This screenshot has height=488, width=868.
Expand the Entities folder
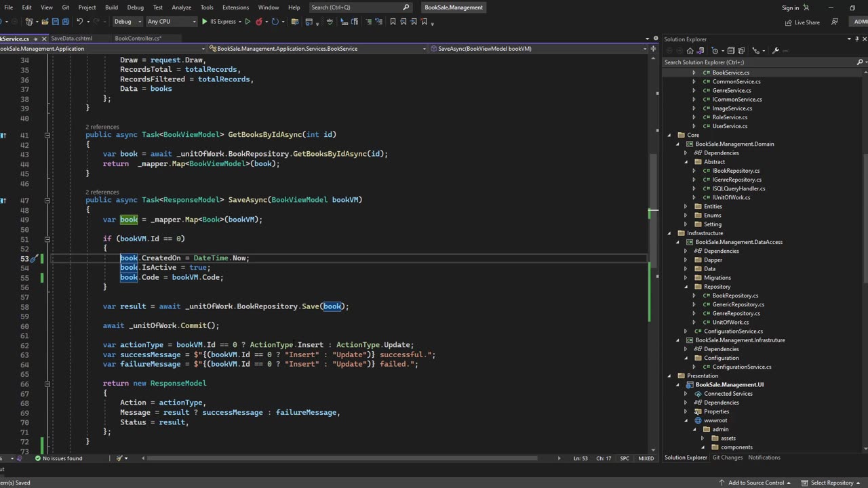click(x=686, y=206)
